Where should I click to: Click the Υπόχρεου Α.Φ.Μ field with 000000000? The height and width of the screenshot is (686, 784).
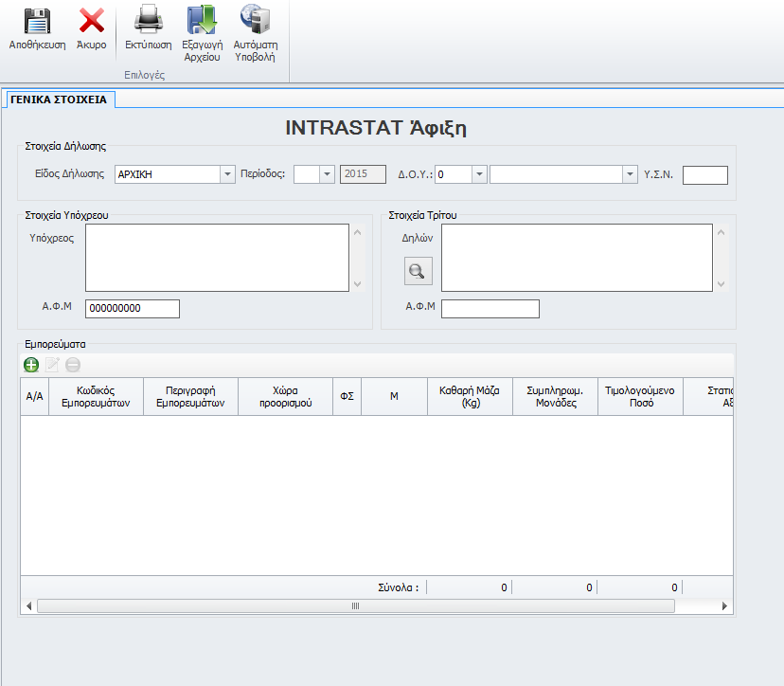coord(133,309)
